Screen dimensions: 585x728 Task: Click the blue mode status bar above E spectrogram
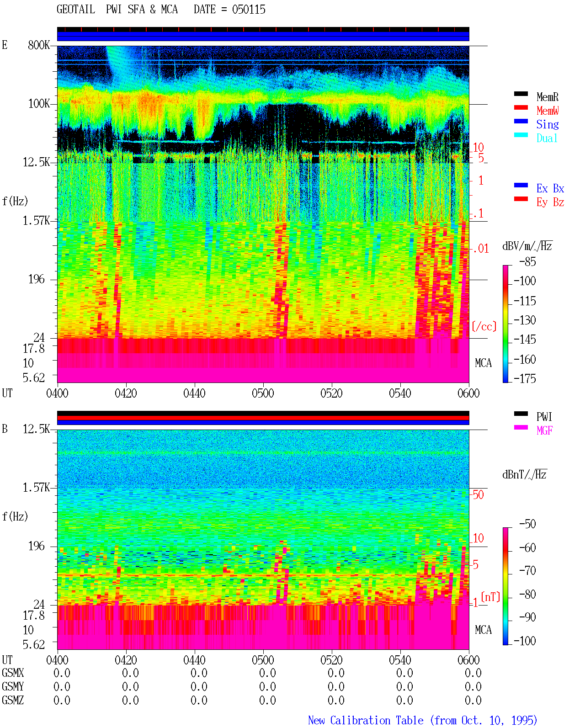click(263, 36)
